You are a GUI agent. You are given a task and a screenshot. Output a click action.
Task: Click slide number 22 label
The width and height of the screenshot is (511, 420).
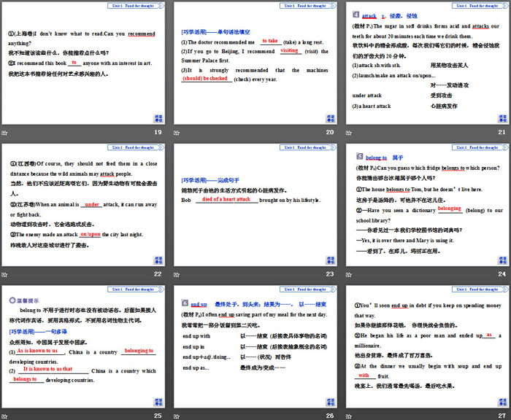[x=158, y=274]
